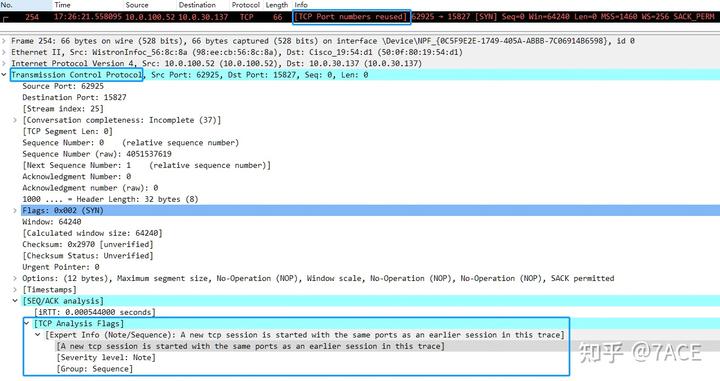
Task: Select 'Urgent Pointer: 0' field
Action: (x=61, y=267)
